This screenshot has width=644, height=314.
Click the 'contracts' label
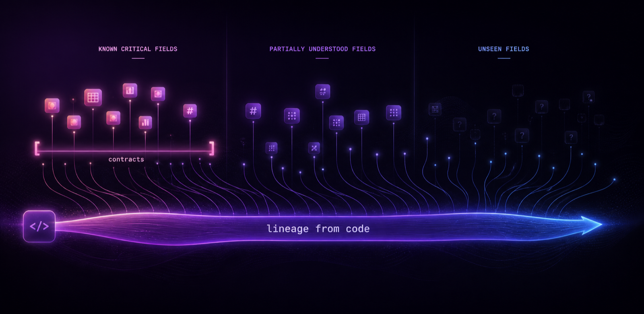pos(126,159)
